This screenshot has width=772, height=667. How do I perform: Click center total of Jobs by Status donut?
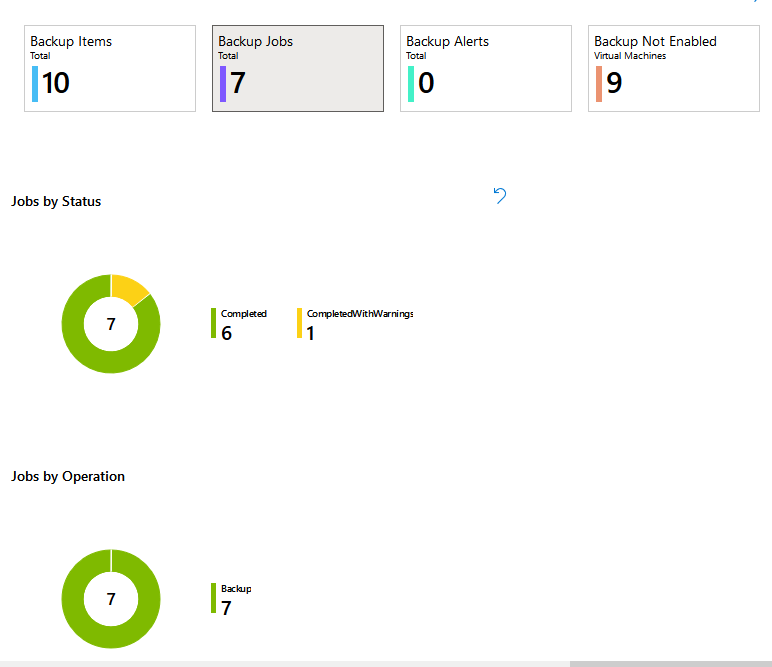[x=111, y=324]
